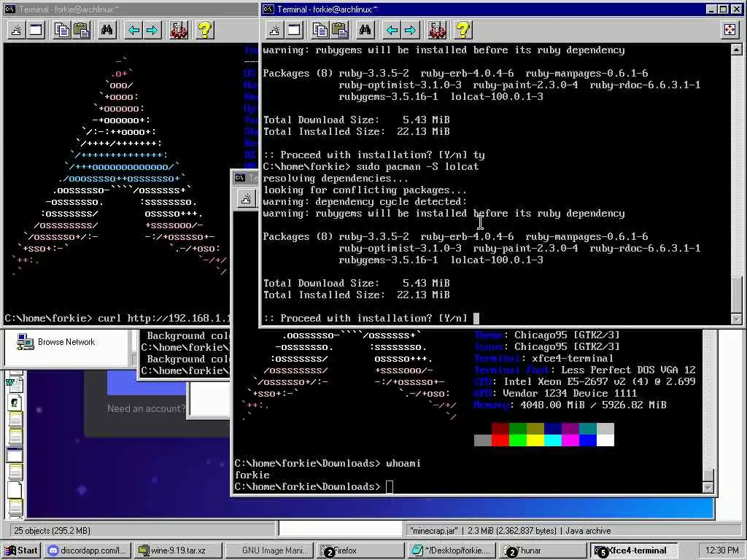
Task: Open a new window from front terminal toolbar
Action: pyautogui.click(x=295, y=31)
